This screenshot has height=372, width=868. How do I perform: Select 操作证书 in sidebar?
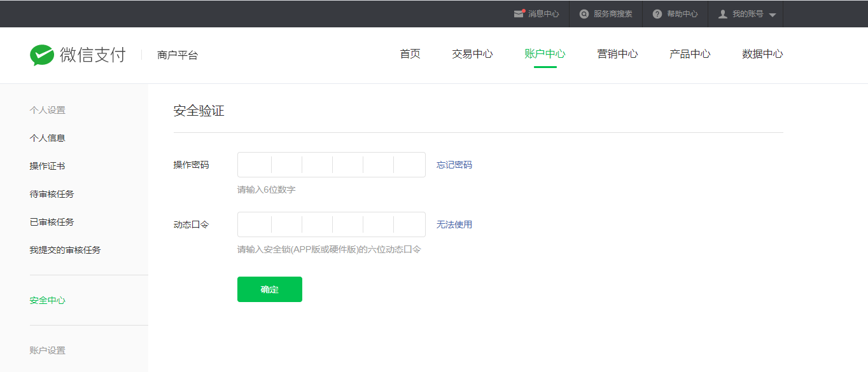point(47,166)
